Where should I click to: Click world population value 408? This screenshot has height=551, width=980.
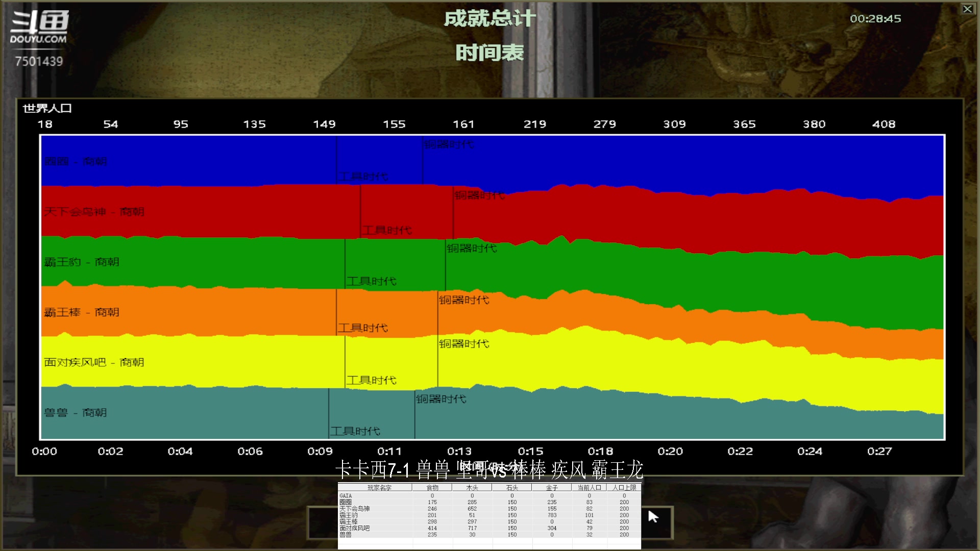[884, 124]
